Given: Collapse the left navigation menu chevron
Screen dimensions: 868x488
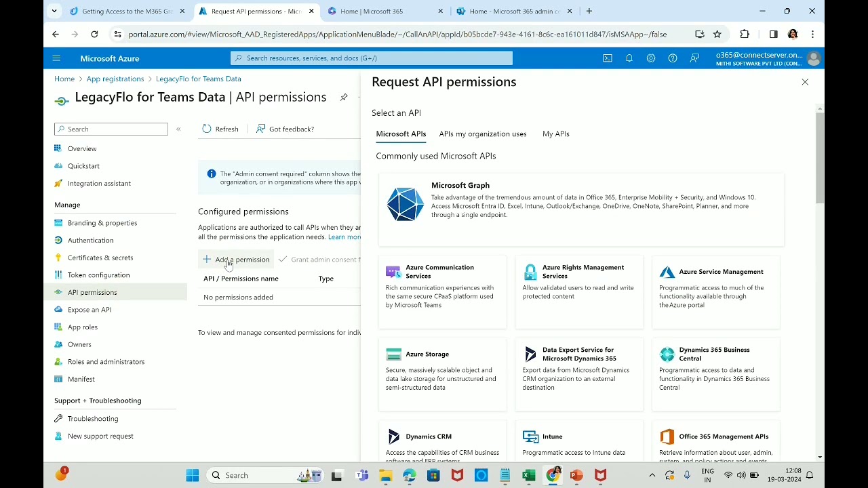Looking at the screenshot, I should pos(178,129).
